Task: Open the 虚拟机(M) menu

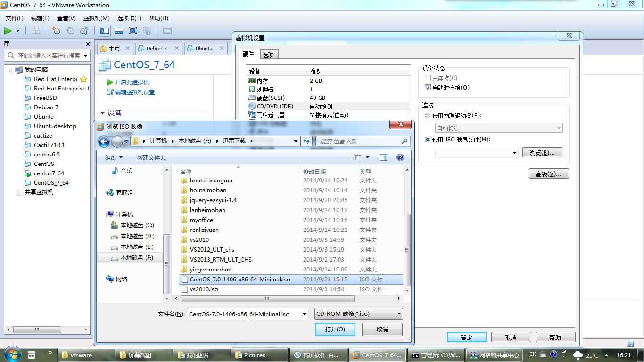Action: tap(96, 18)
